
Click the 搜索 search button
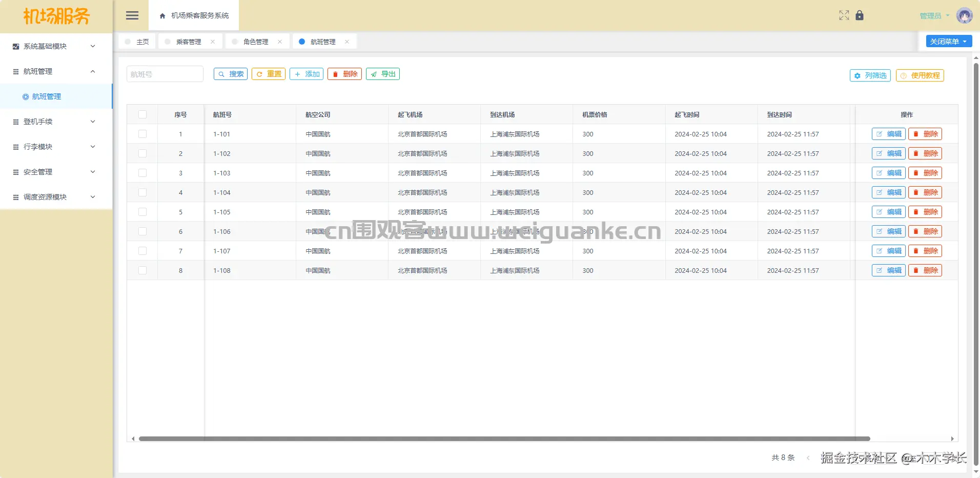[x=231, y=74]
